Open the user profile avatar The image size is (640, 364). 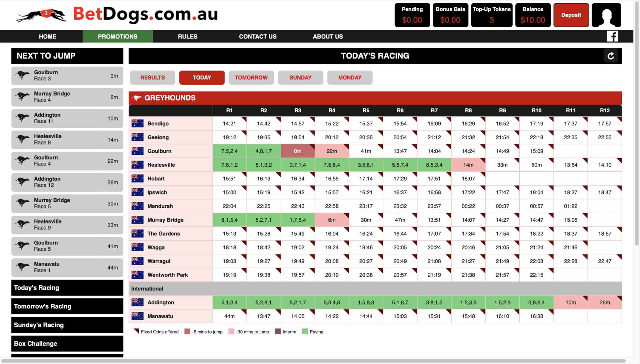pos(606,15)
